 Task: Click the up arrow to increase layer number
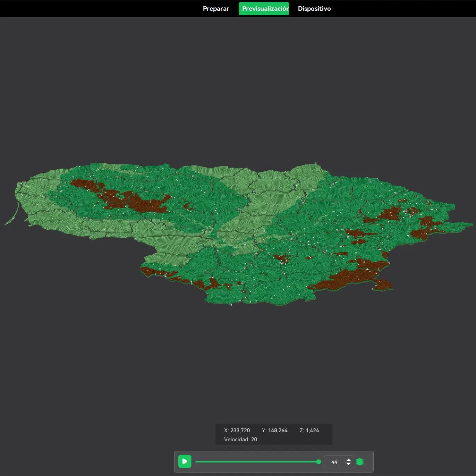348,459
